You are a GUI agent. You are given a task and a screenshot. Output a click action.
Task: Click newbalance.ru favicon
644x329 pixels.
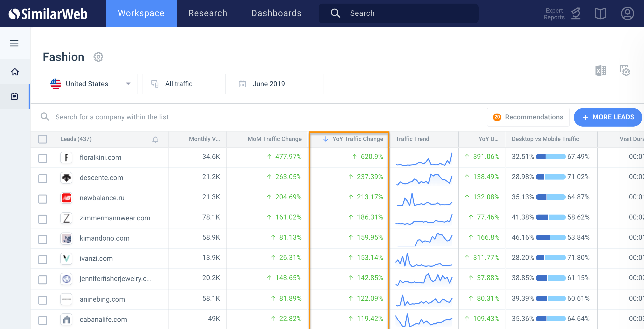(x=66, y=198)
